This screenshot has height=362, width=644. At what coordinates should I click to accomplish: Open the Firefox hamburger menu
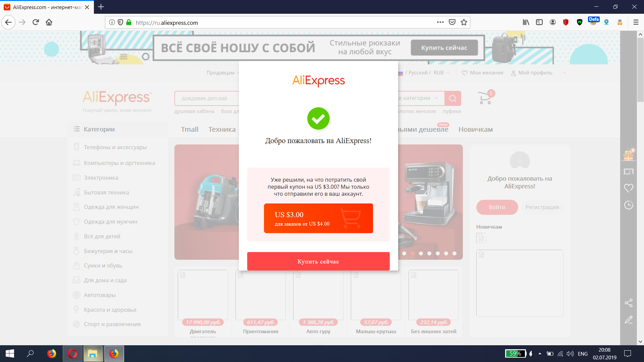(x=636, y=22)
